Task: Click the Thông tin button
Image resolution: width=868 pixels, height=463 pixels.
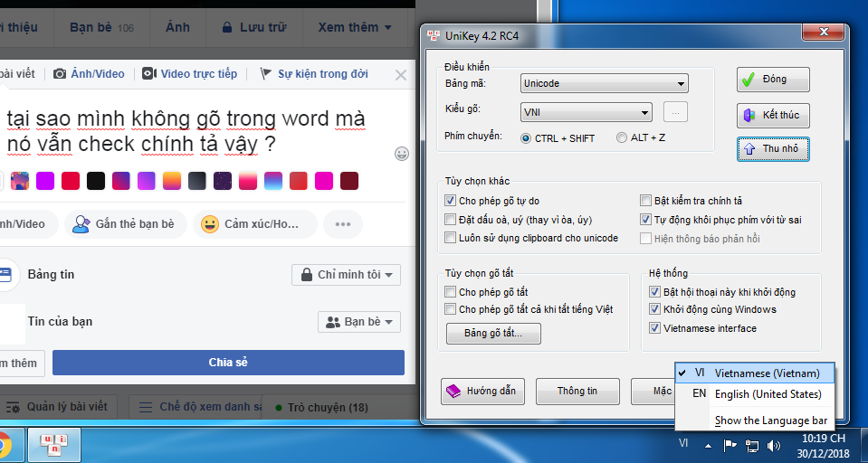Action: point(577,391)
